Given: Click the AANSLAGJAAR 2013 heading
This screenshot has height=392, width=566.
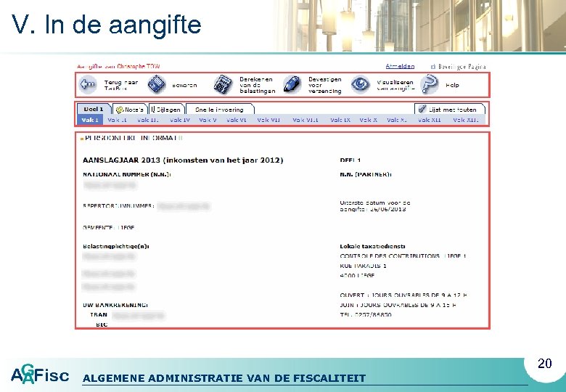Looking at the screenshot, I should click(183, 160).
